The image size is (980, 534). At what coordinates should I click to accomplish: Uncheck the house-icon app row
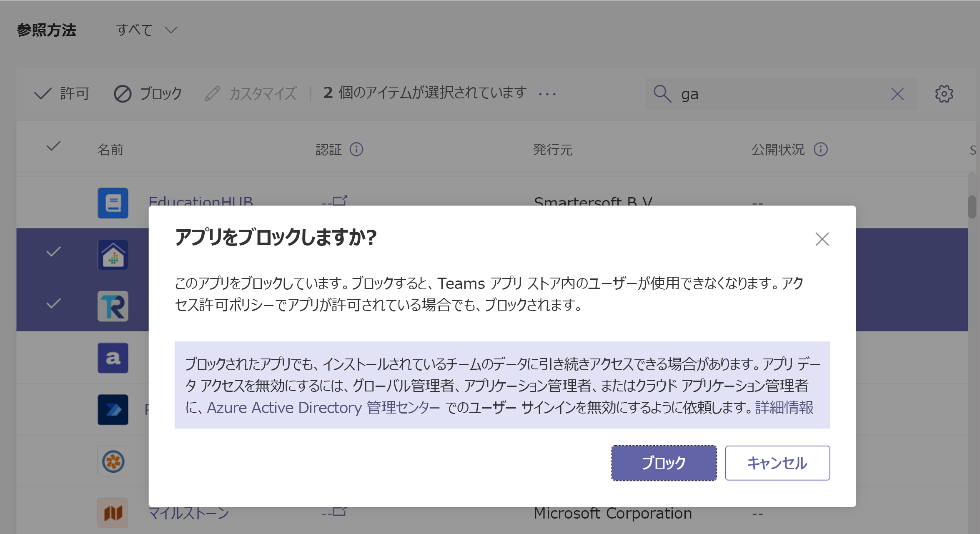[x=53, y=252]
